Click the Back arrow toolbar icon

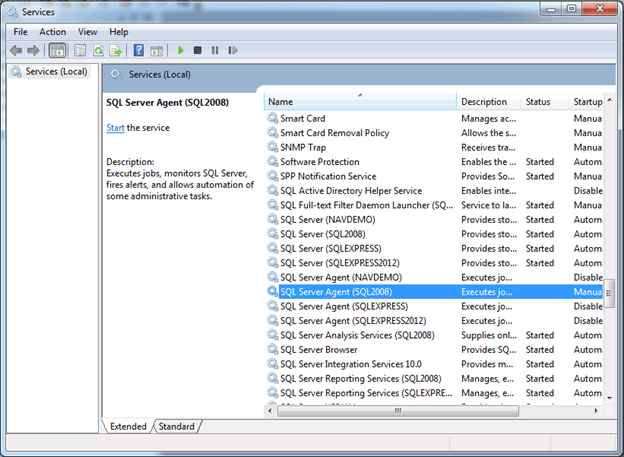coord(16,51)
